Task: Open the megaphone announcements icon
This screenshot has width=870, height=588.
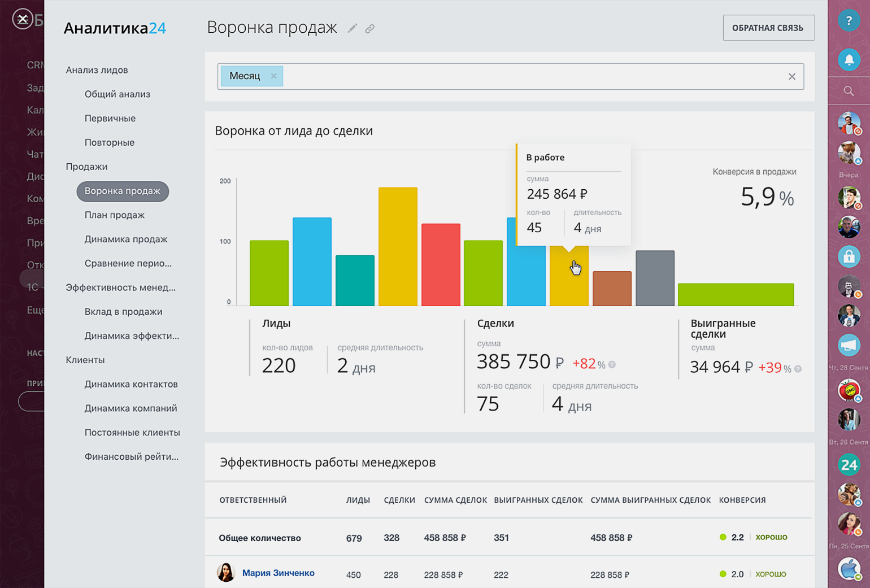Action: (849, 345)
